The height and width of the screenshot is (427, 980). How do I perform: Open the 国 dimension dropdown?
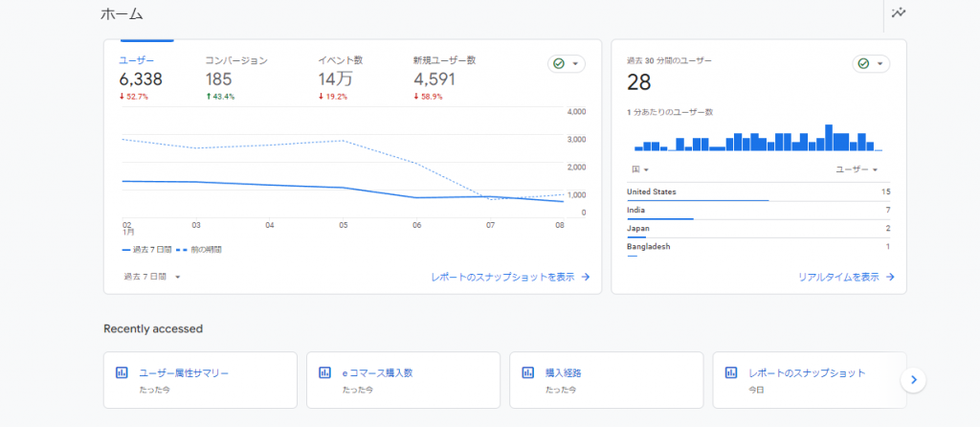(639, 169)
